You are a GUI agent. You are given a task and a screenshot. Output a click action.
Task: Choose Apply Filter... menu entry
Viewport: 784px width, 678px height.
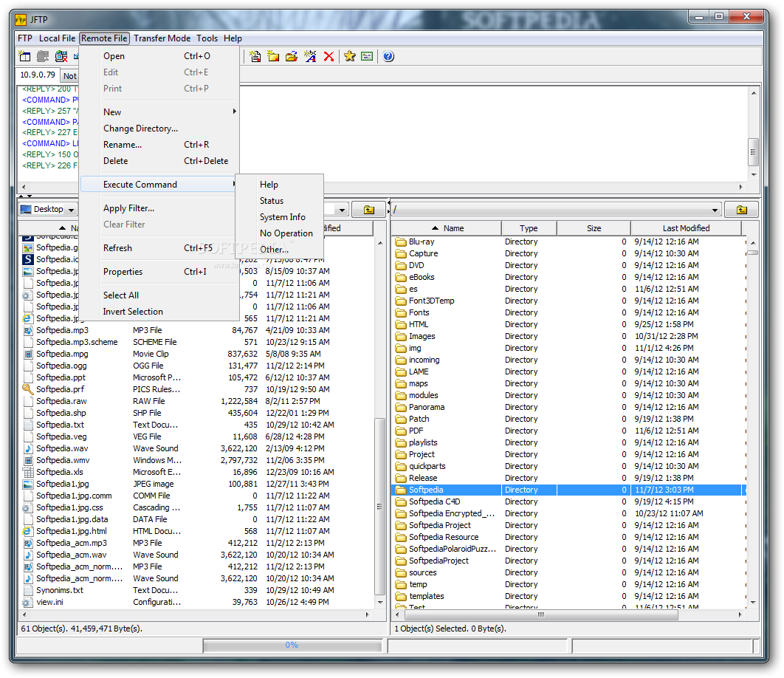click(159, 208)
